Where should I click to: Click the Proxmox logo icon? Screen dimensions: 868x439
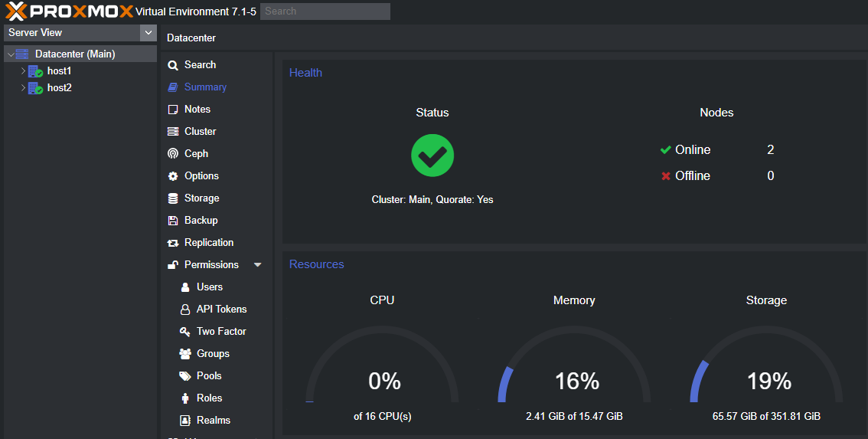click(15, 11)
